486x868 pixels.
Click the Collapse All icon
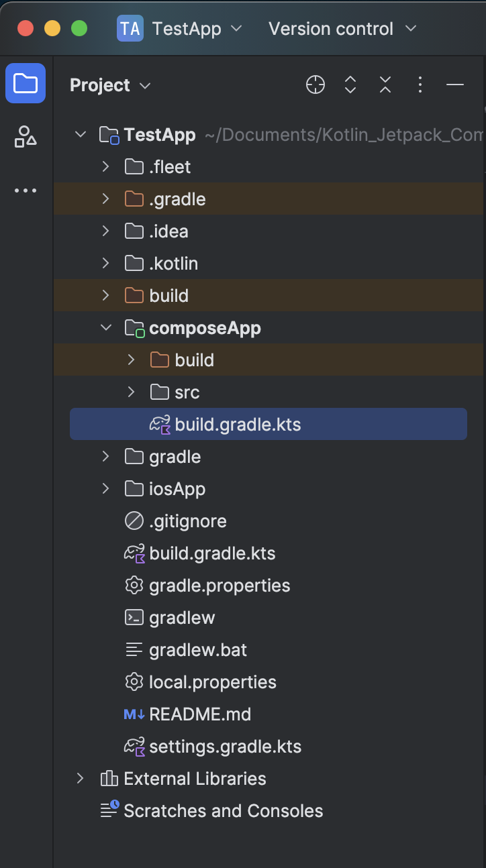point(385,85)
